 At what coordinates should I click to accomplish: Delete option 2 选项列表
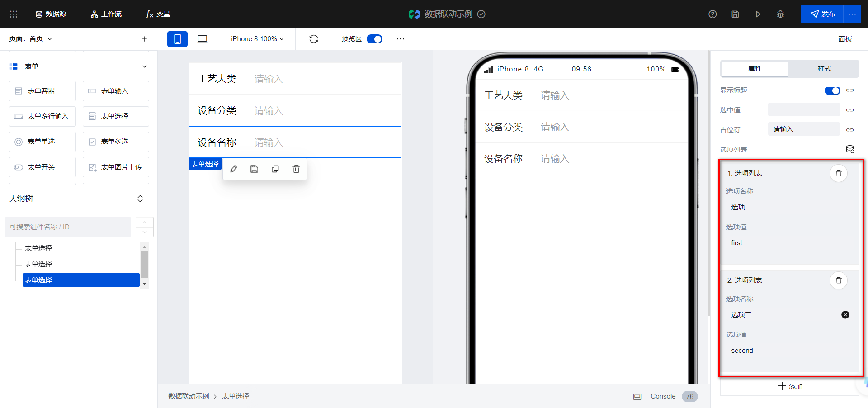pyautogui.click(x=839, y=280)
